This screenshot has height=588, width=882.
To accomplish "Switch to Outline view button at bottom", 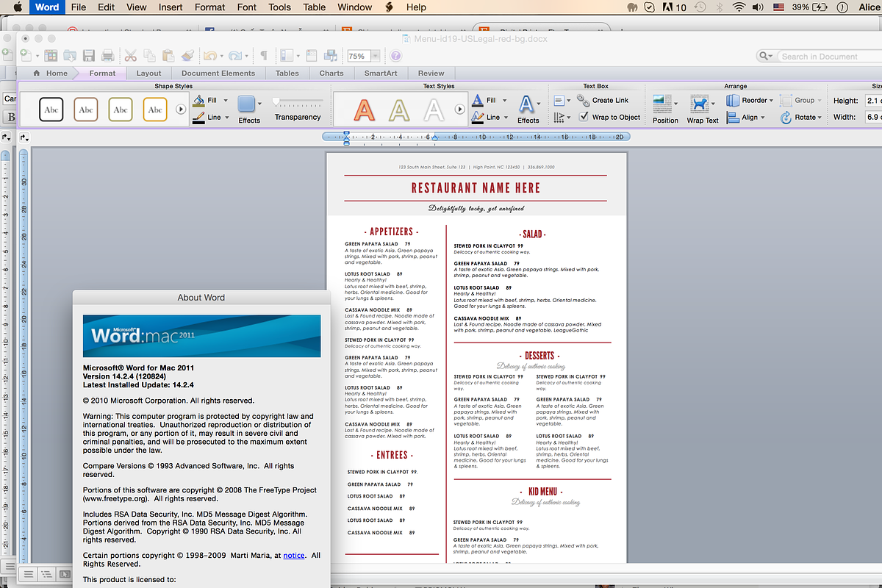I will pyautogui.click(x=46, y=573).
